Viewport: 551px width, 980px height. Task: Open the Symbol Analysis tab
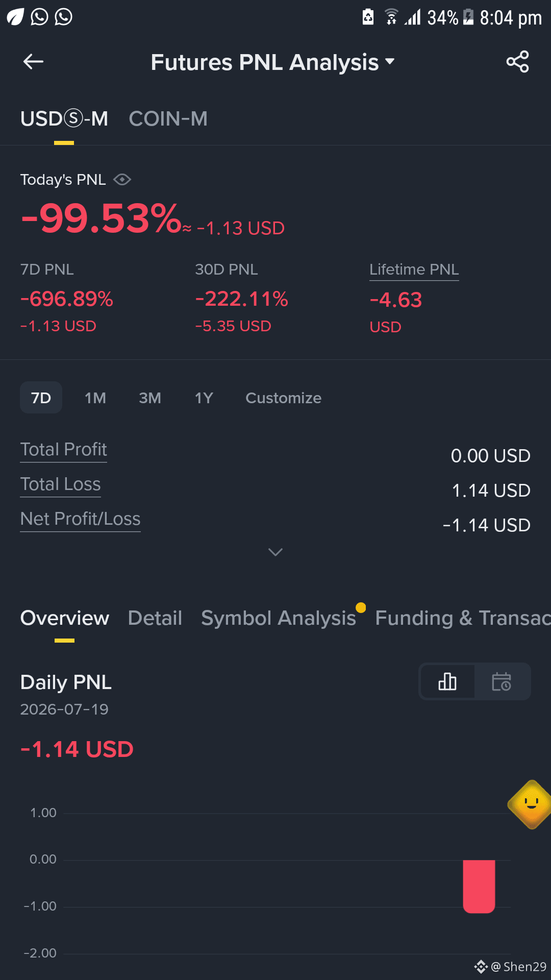point(279,618)
